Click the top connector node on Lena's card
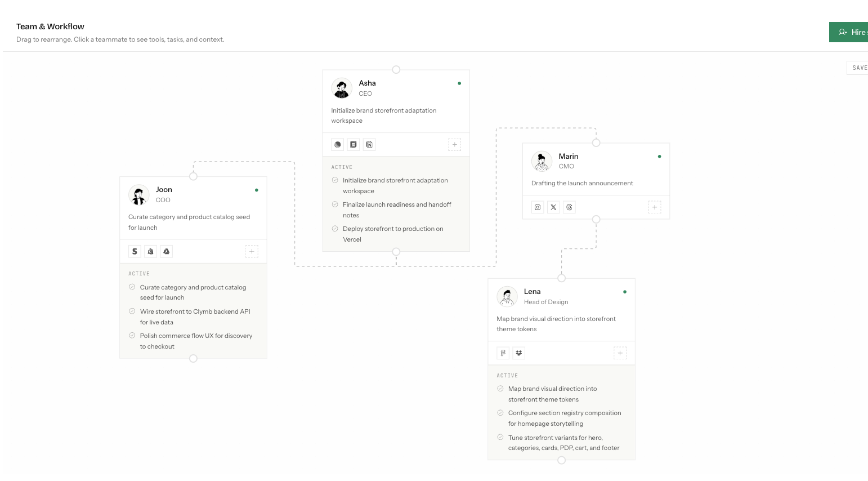The height and width of the screenshot is (481, 868). pos(561,278)
